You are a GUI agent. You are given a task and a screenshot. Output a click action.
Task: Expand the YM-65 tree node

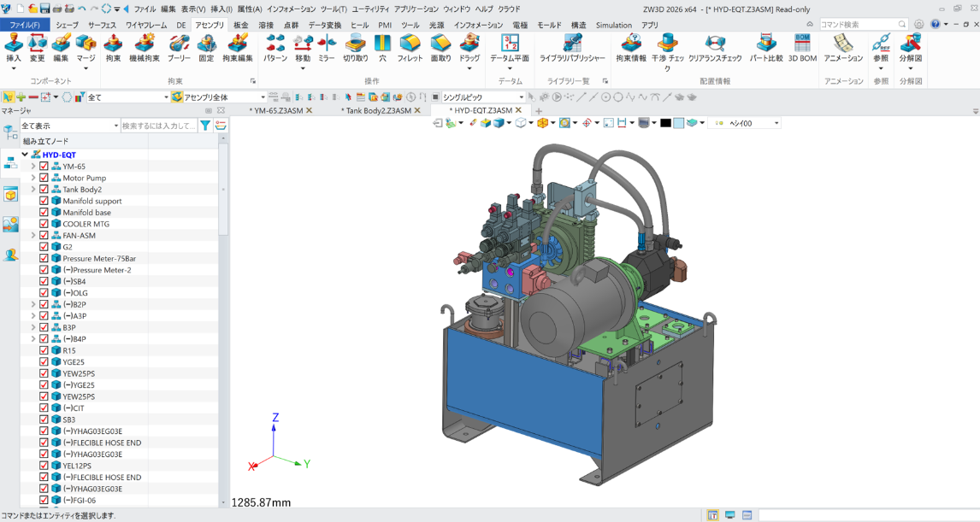click(33, 167)
